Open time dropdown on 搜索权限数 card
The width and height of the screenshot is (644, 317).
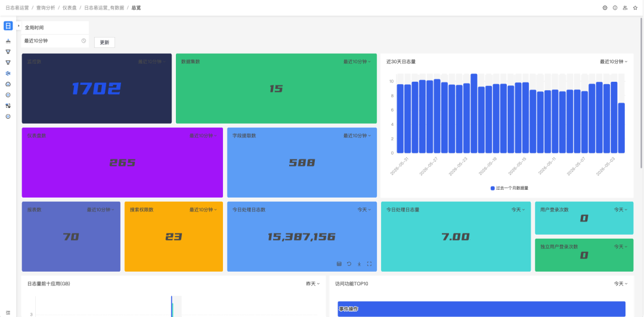203,210
